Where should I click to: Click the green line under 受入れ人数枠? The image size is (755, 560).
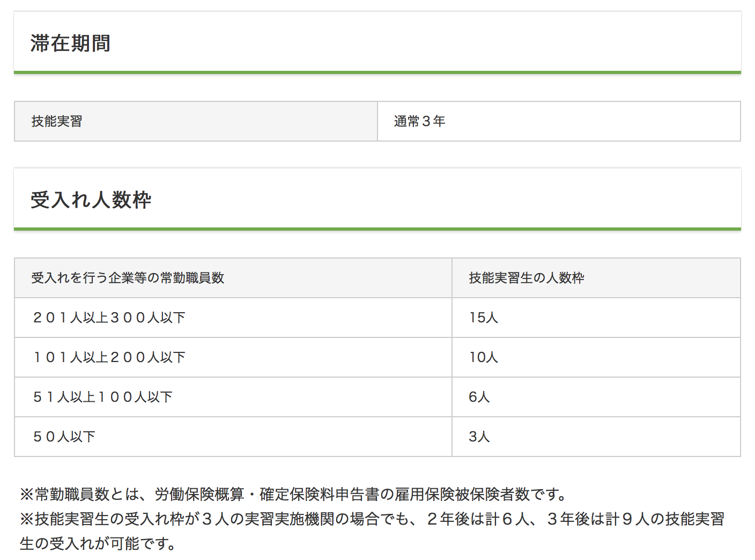377,229
